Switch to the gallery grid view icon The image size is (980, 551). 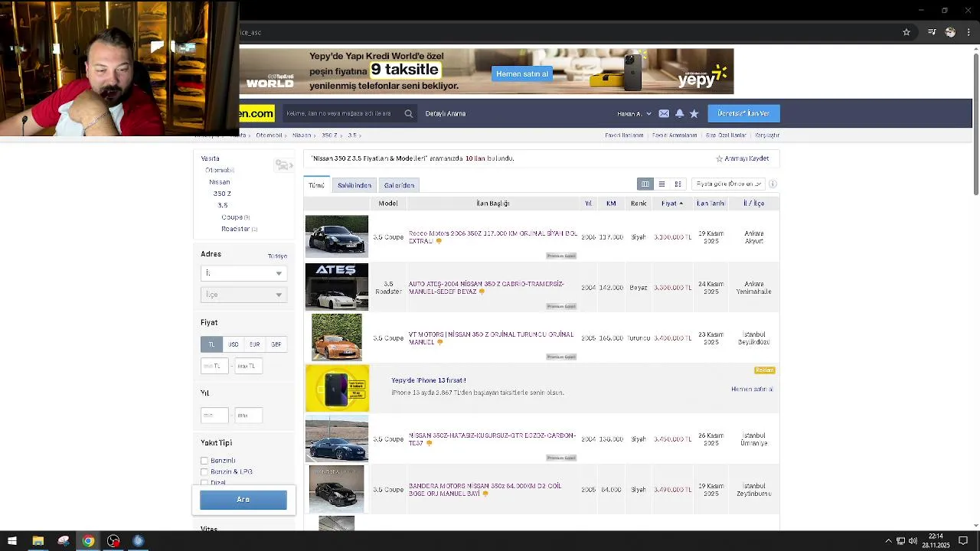[678, 184]
